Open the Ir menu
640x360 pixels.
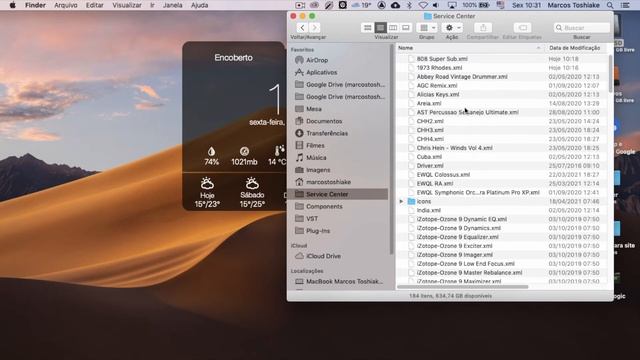pyautogui.click(x=152, y=5)
